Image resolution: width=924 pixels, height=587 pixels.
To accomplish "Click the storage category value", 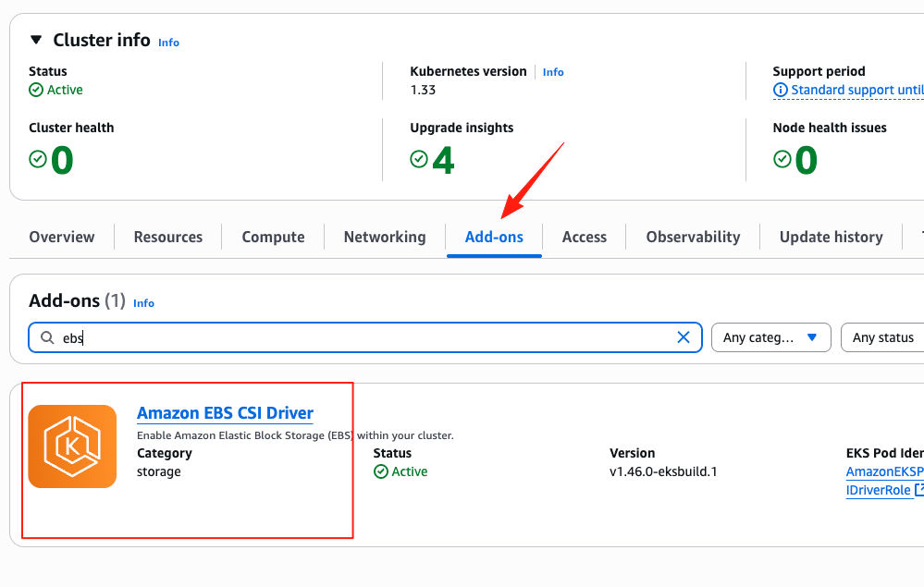I will (x=159, y=471).
